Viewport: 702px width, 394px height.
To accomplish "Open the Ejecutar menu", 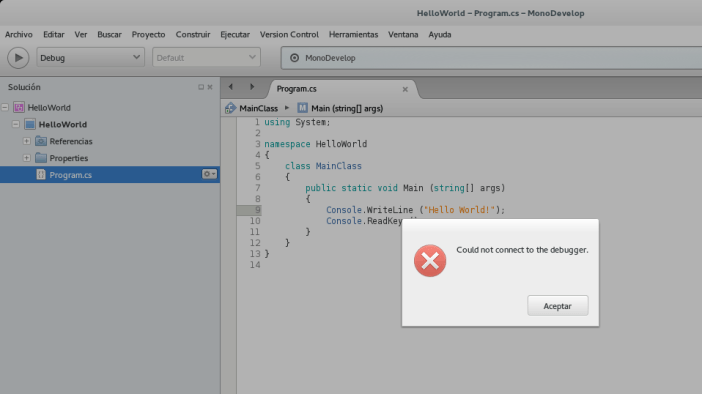I will pyautogui.click(x=235, y=34).
